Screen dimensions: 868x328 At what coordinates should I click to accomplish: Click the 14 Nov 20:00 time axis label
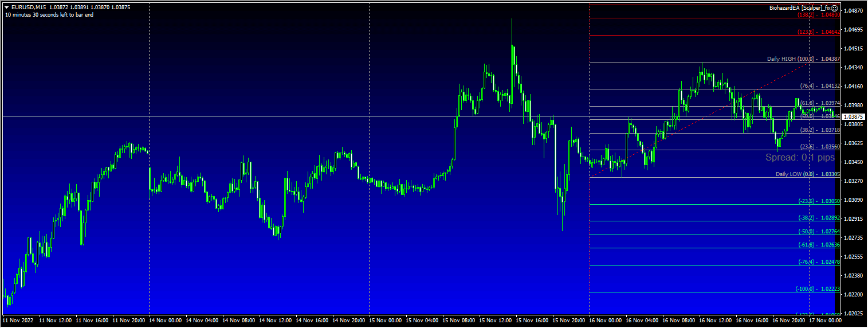349,321
